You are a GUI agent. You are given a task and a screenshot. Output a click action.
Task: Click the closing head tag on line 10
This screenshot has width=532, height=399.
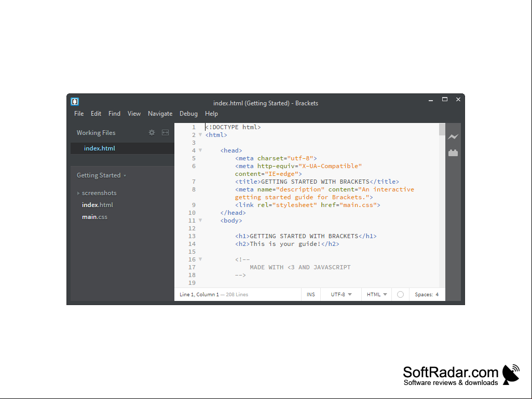tap(233, 213)
